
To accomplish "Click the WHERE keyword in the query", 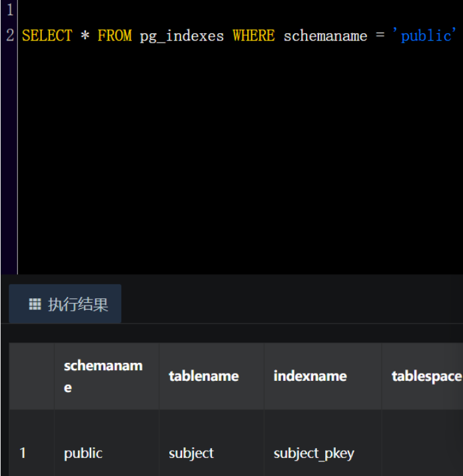I will (254, 35).
